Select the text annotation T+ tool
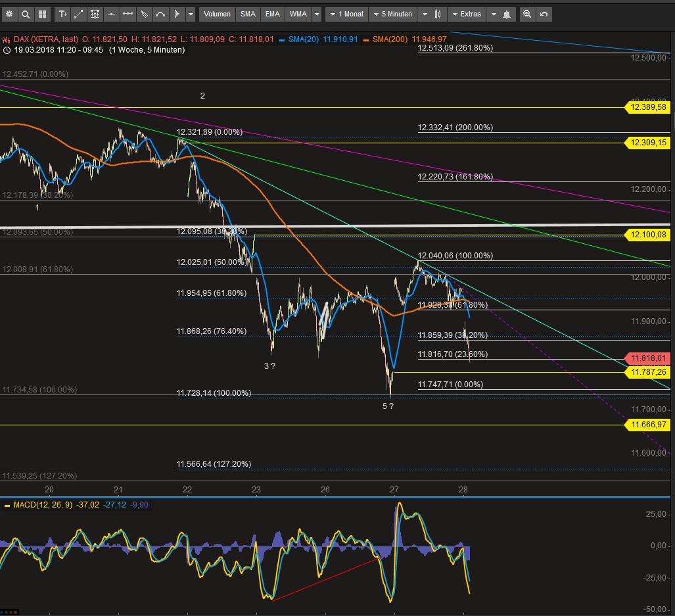Screen dimensions: 675x616 62,14
